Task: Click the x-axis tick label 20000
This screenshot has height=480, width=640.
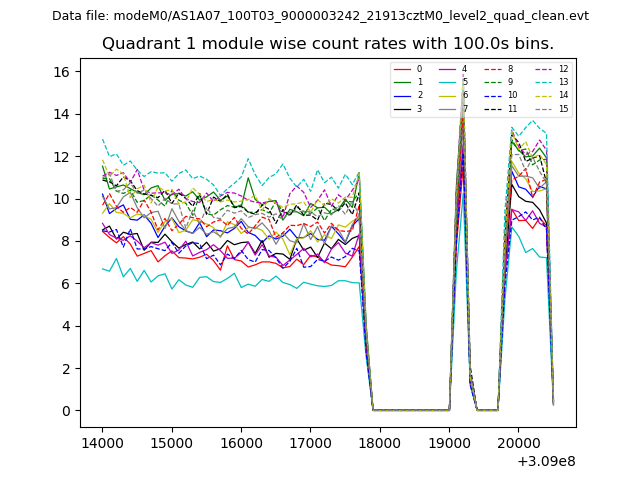Action: 518,441
